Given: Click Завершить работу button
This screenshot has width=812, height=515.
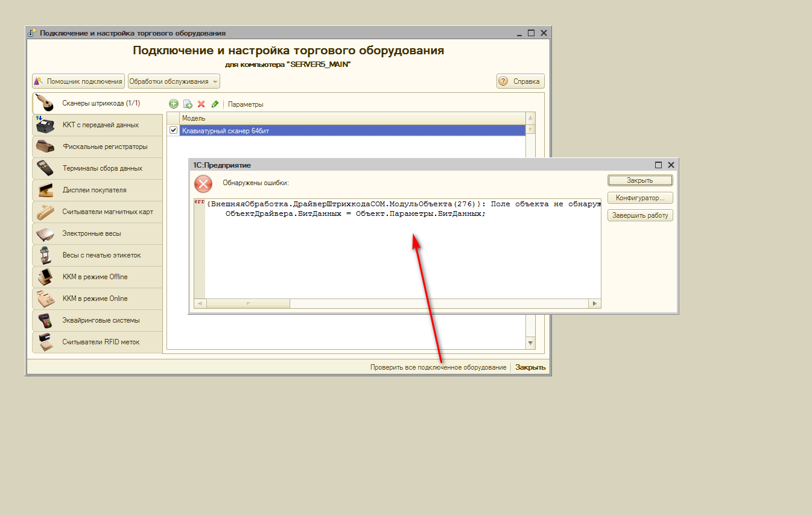Looking at the screenshot, I should pyautogui.click(x=640, y=215).
